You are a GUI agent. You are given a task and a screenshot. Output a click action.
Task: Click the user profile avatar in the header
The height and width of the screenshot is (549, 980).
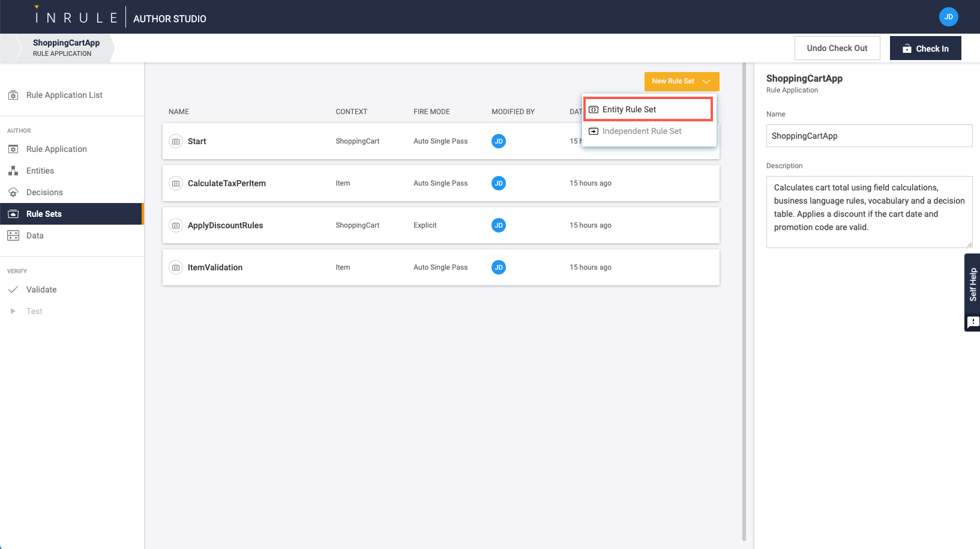[948, 17]
